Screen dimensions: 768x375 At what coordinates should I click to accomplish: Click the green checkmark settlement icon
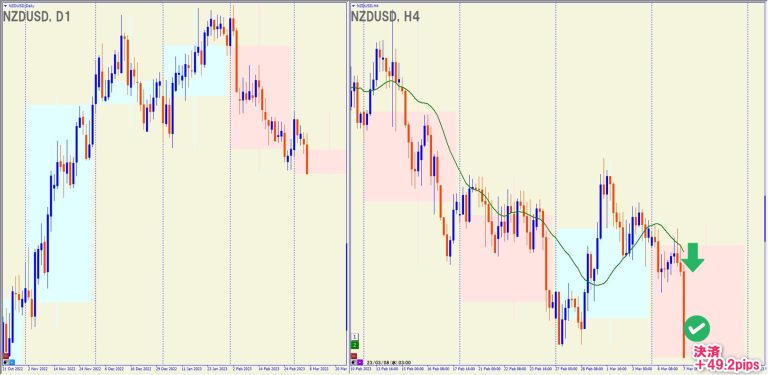[x=696, y=328]
